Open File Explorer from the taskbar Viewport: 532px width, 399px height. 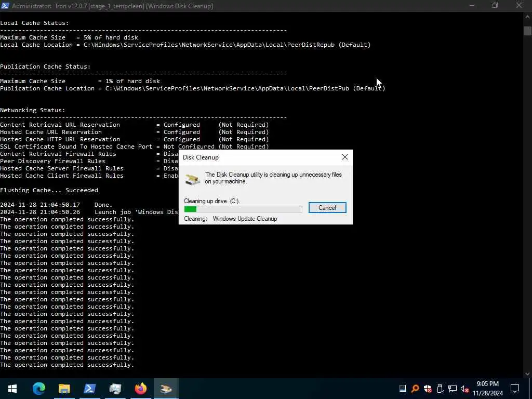[64, 389]
